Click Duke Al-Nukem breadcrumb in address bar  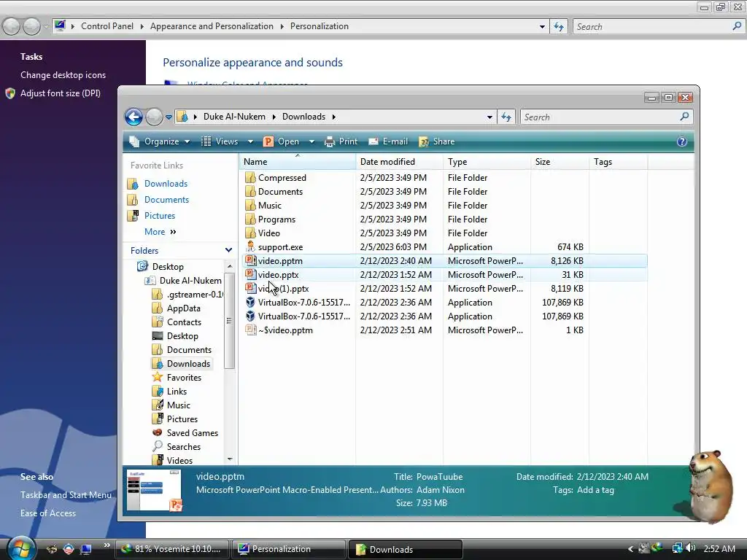coord(234,117)
